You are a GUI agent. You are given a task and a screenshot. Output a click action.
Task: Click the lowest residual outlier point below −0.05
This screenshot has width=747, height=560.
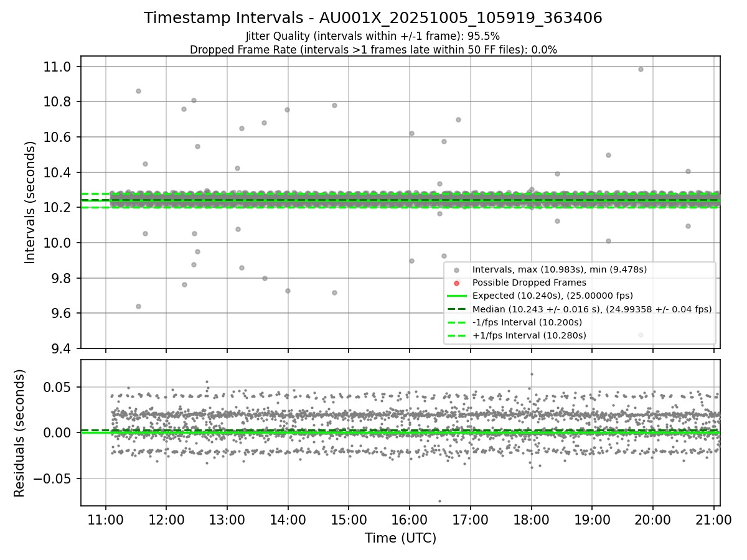(x=439, y=501)
